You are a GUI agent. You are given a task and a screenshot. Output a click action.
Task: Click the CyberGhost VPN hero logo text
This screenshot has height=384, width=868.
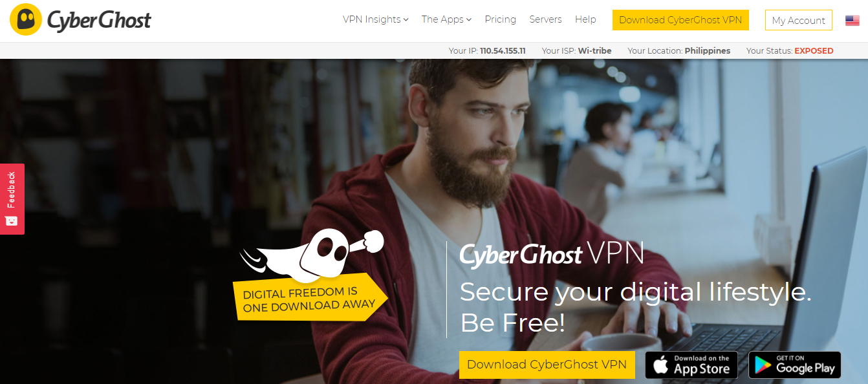552,253
